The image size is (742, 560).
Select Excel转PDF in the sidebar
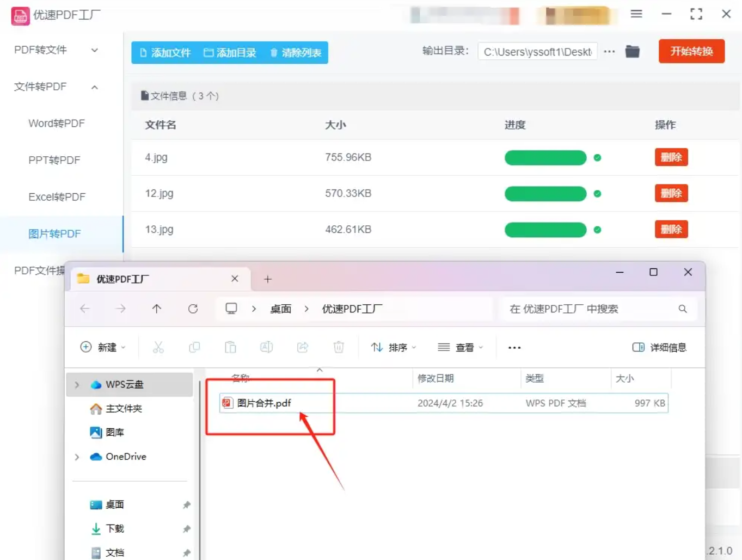57,197
